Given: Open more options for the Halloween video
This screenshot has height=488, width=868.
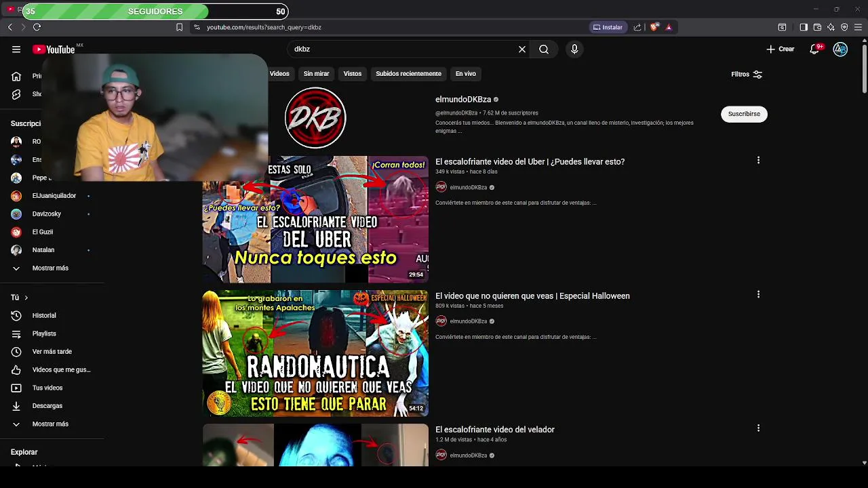Looking at the screenshot, I should tap(758, 295).
